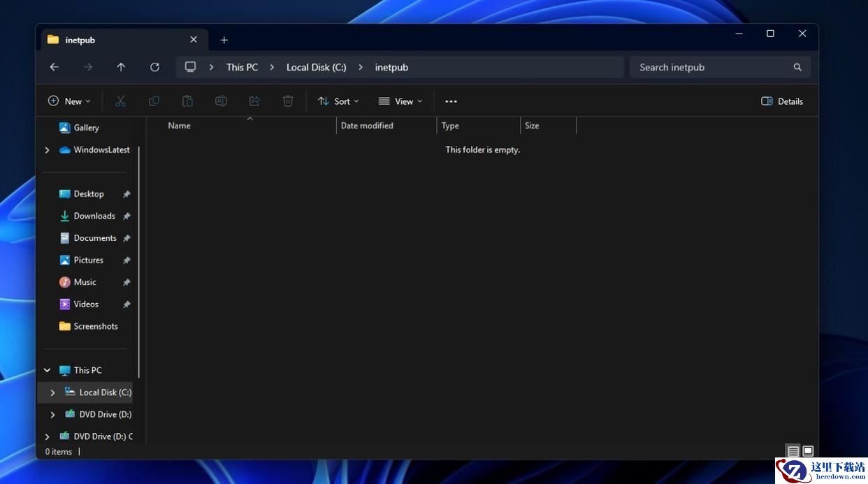
Task: Click Local Disk (C:) breadcrumb
Action: click(316, 67)
